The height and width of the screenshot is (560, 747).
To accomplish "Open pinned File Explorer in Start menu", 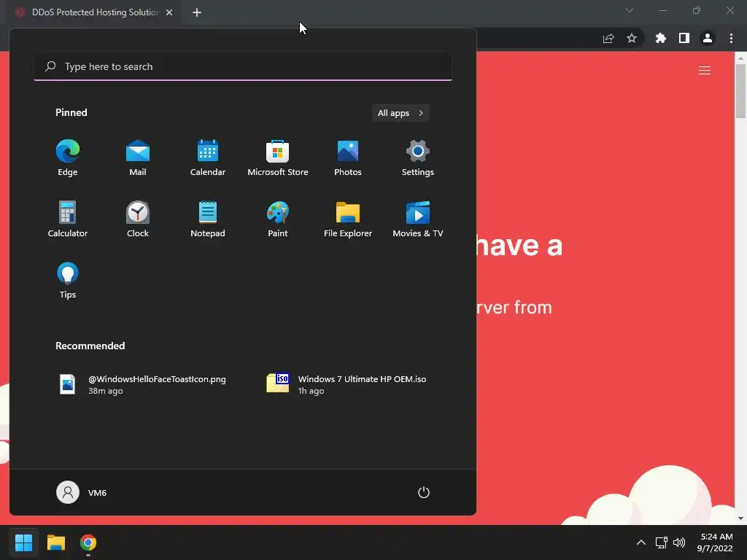I will click(x=348, y=219).
